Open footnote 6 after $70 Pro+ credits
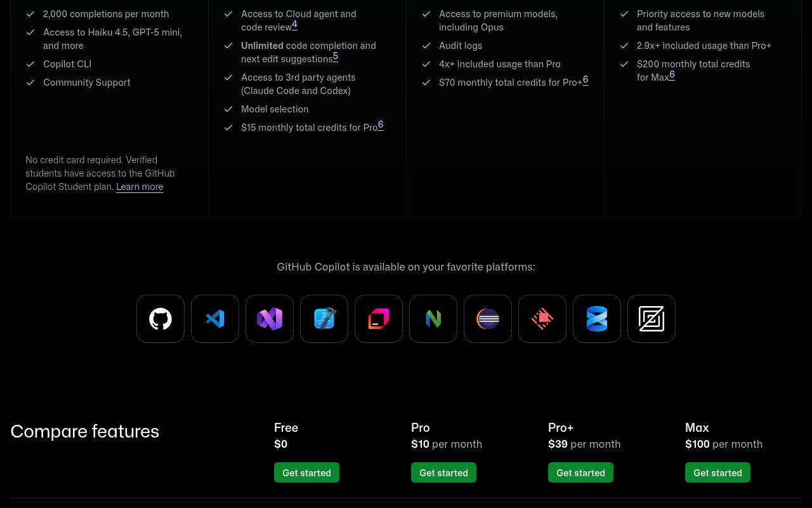 pos(586,80)
